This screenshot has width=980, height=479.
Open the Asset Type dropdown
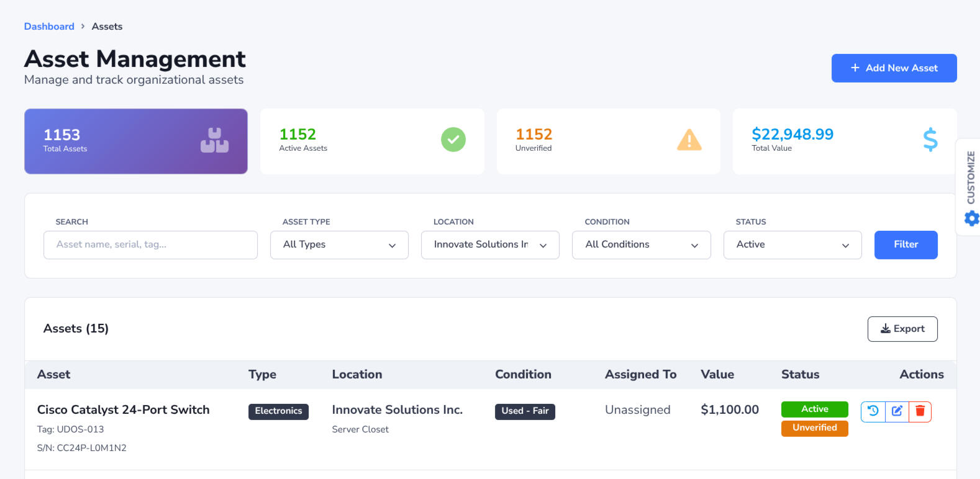pos(339,245)
